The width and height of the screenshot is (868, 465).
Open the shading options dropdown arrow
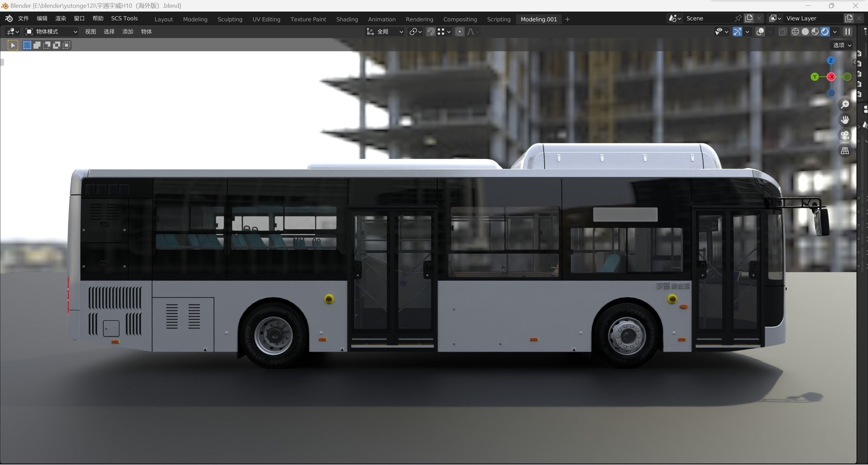pos(835,32)
